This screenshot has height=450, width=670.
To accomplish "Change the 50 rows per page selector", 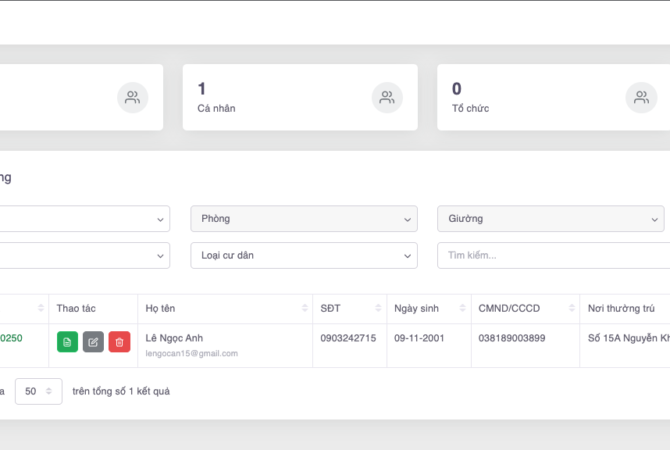I will click(x=38, y=391).
